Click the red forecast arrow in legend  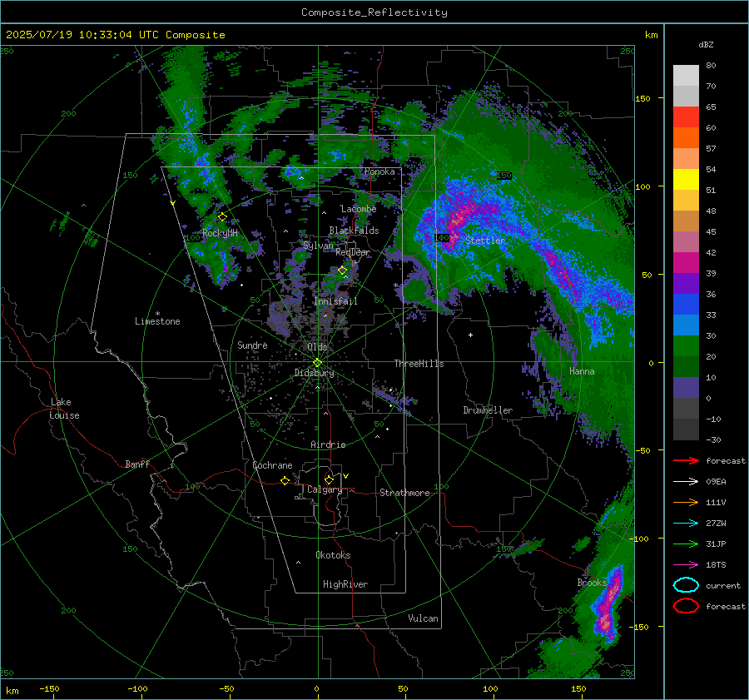click(x=686, y=460)
